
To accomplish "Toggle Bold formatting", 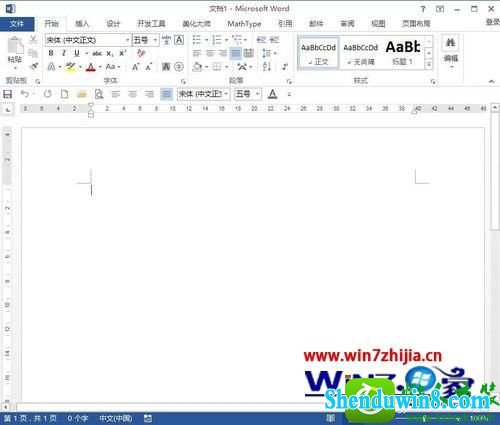I will [x=51, y=53].
